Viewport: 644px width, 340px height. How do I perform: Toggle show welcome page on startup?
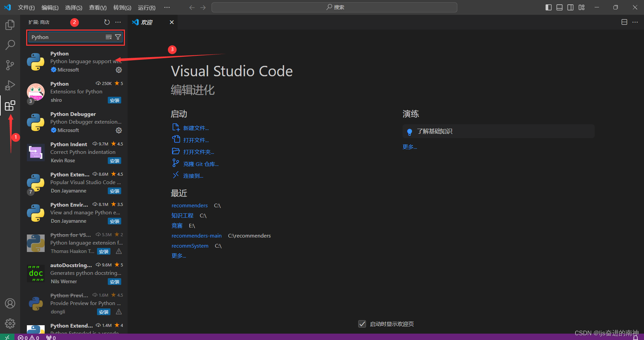click(x=362, y=324)
